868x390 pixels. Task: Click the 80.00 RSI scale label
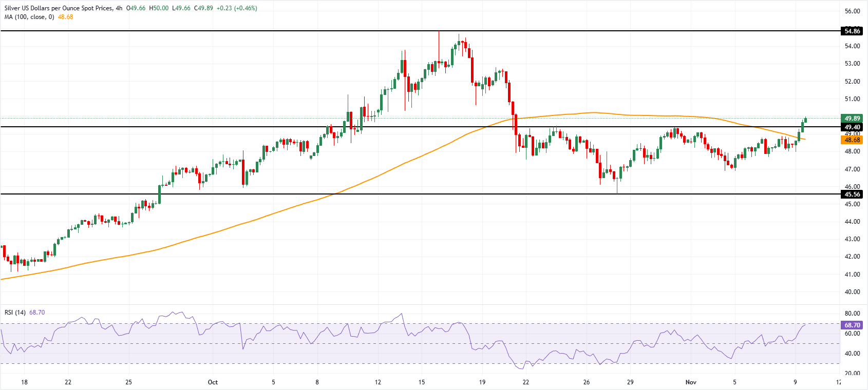click(852, 314)
